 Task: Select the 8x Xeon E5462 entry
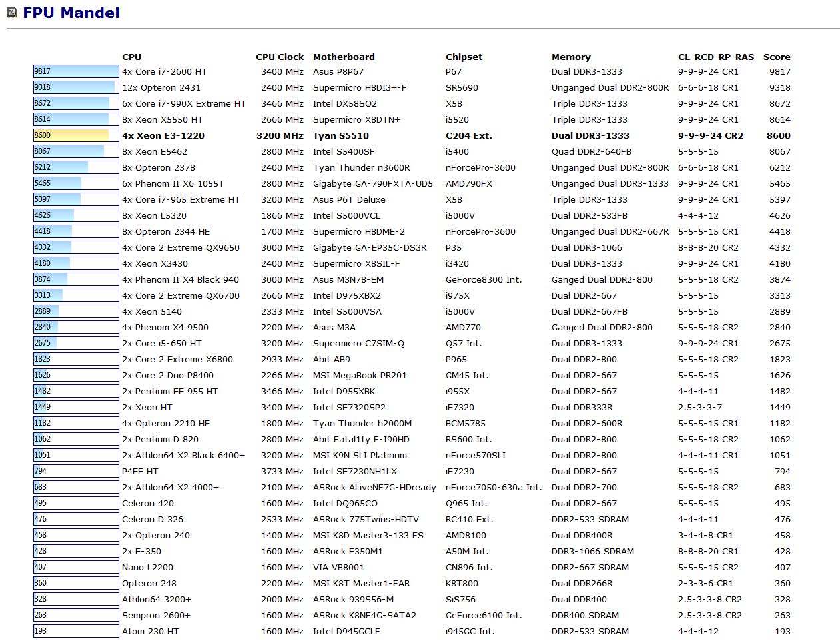[x=154, y=152]
